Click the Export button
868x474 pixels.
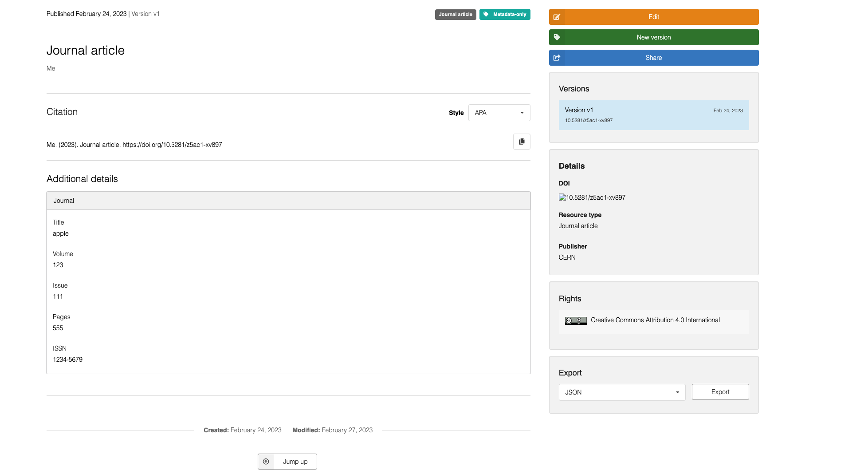(720, 392)
